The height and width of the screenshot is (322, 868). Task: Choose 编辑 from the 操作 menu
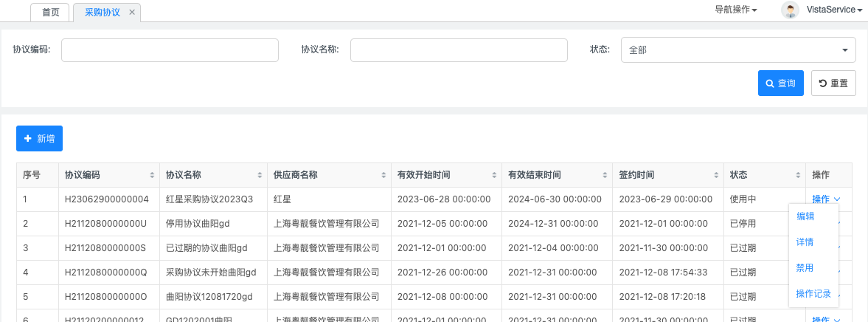805,216
